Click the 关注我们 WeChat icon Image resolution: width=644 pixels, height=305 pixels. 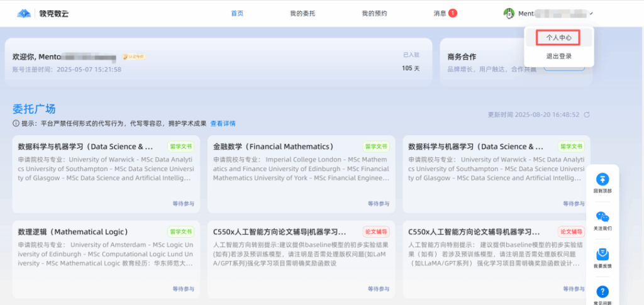pos(602,218)
